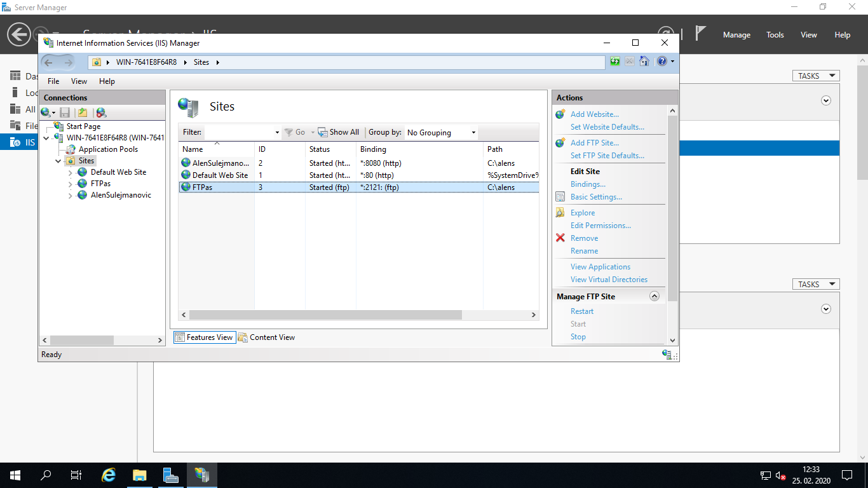
Task: Click the Add Website globe icon
Action: coord(560,114)
